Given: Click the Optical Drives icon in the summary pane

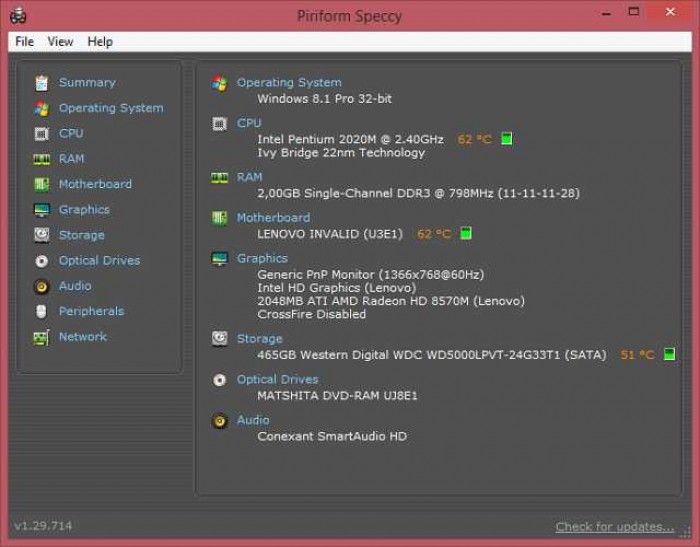Looking at the screenshot, I should pos(219,380).
